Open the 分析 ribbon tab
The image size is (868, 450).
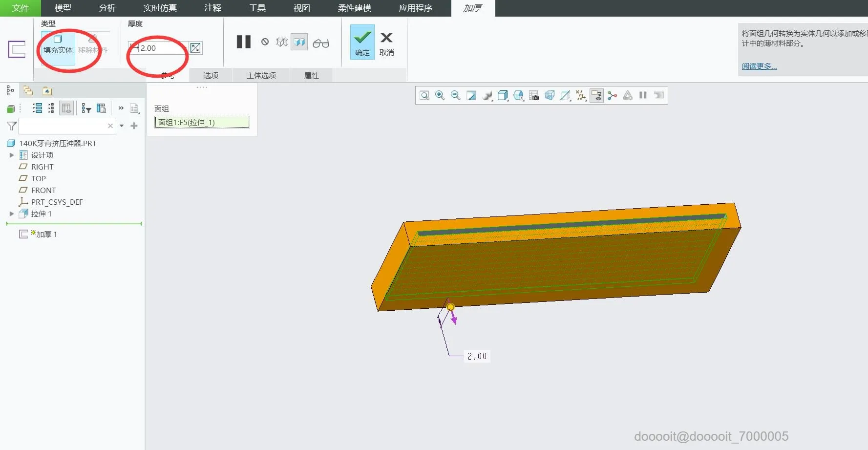click(107, 8)
